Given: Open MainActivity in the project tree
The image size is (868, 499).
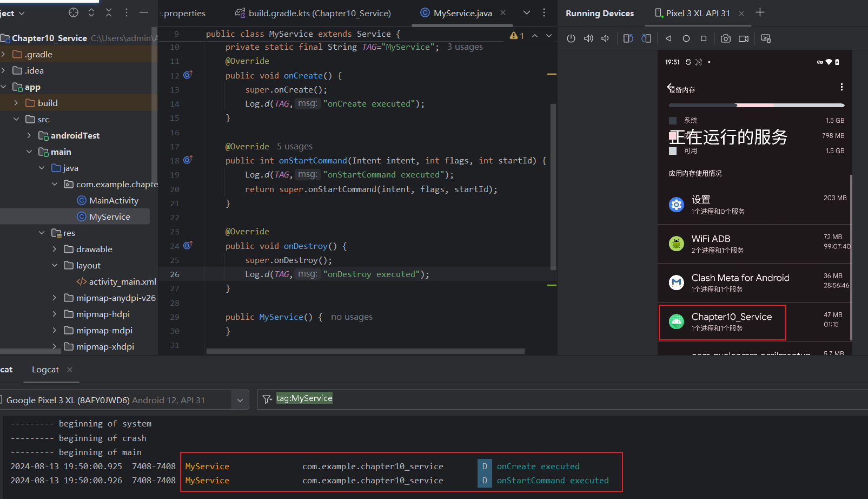Looking at the screenshot, I should point(114,200).
